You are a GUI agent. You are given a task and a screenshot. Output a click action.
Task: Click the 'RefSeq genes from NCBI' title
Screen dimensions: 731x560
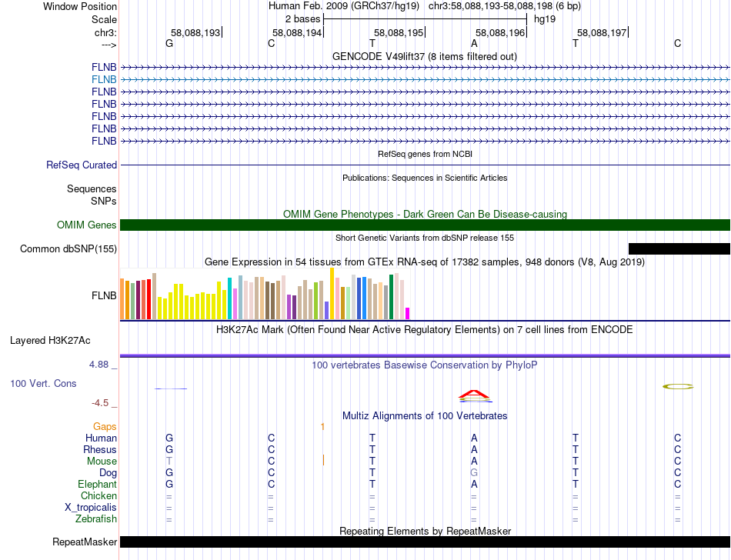(x=425, y=154)
